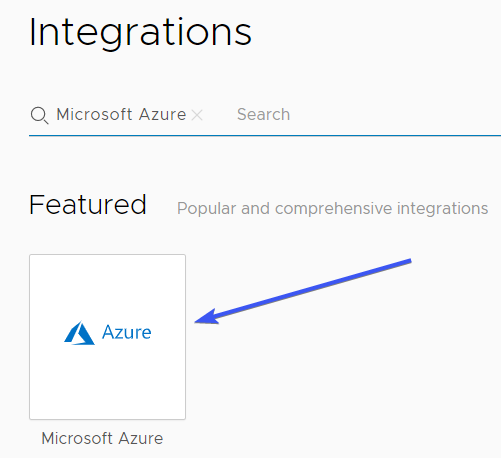The width and height of the screenshot is (501, 458).
Task: Click the blue underline of search bar
Action: tap(265, 136)
